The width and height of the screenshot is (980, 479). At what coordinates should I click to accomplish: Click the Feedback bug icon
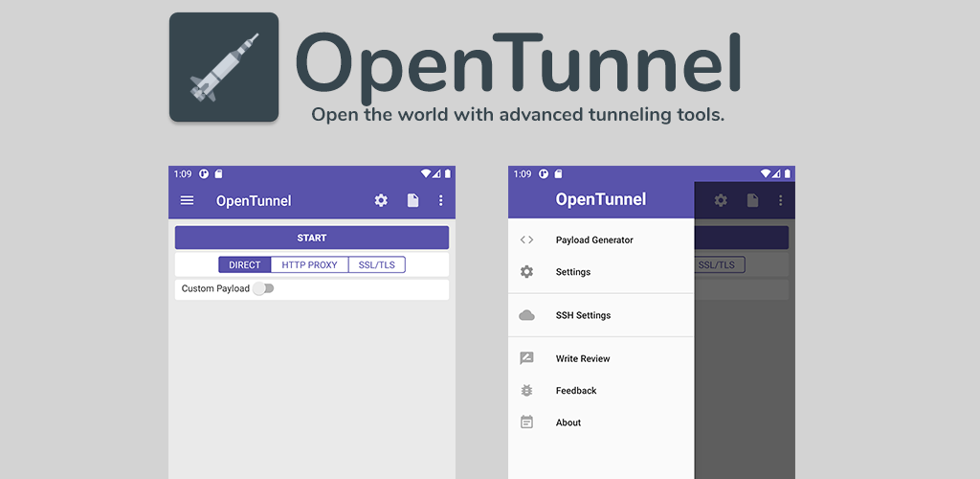[x=527, y=390]
